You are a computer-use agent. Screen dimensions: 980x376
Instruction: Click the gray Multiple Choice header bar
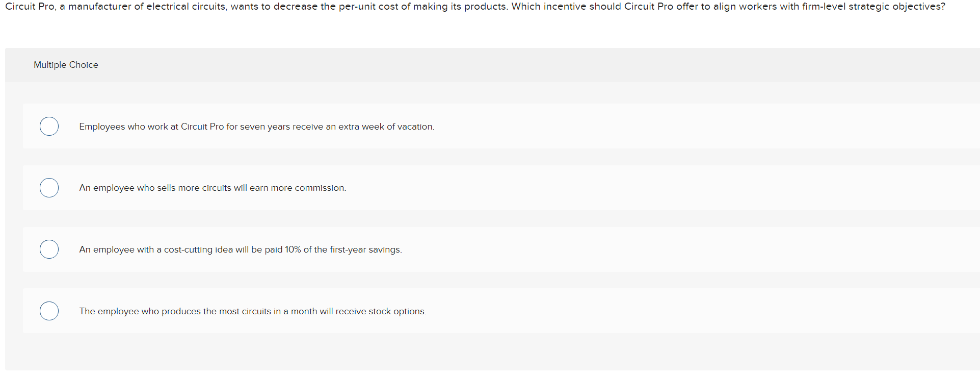click(x=510, y=65)
